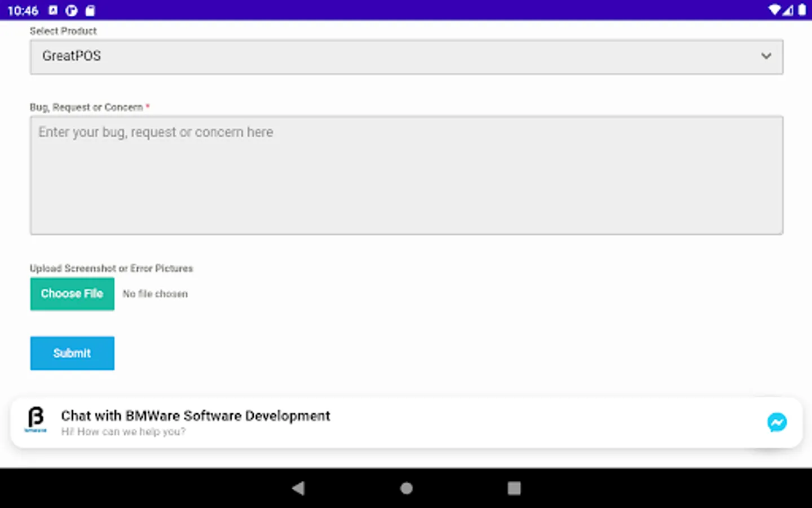Screen dimensions: 812x508
Task: Submit the bug report form
Action: coord(72,353)
